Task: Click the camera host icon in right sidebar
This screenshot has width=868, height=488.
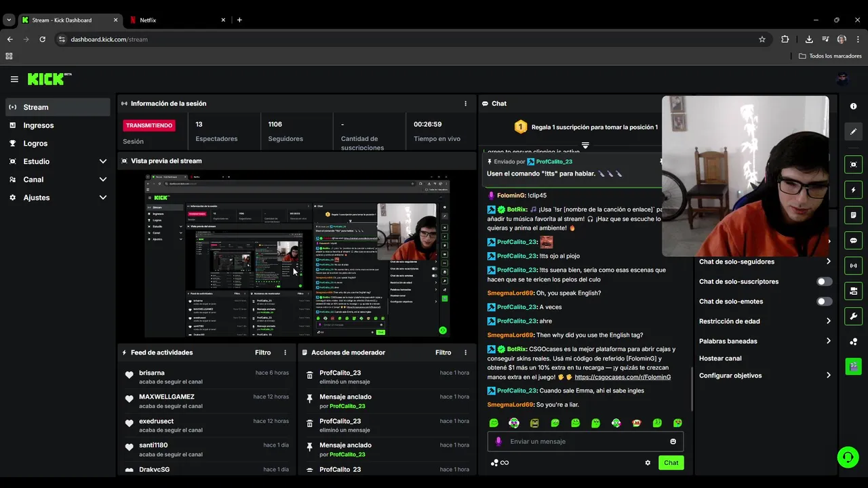Action: point(853,291)
